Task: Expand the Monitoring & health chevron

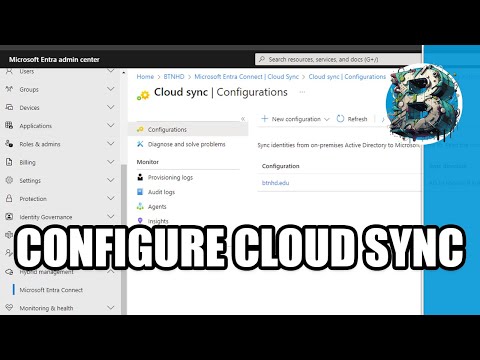Action: tap(111, 308)
